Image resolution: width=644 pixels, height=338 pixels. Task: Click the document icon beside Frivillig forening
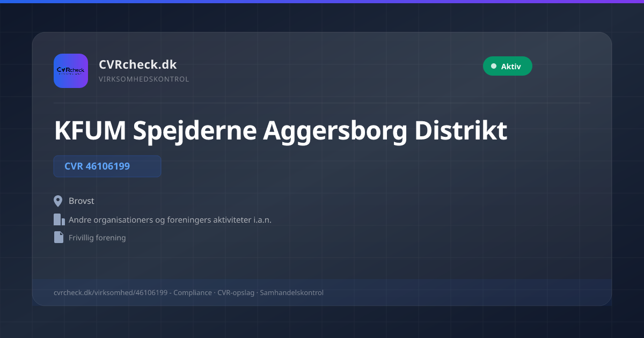[x=58, y=237]
